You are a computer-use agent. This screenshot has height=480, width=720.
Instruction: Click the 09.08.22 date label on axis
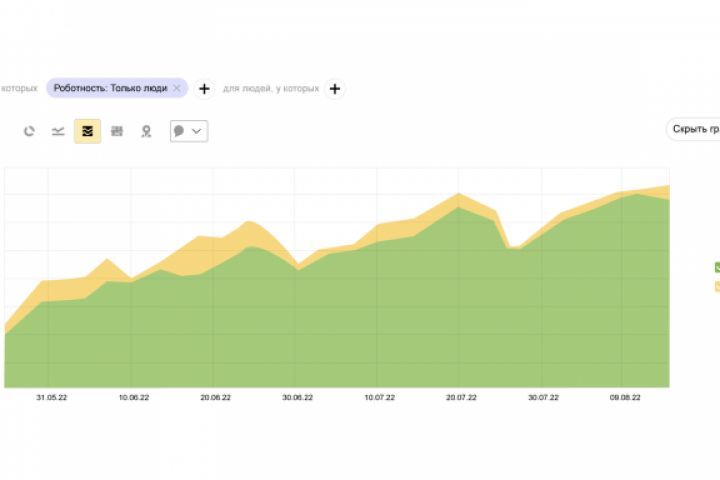624,398
